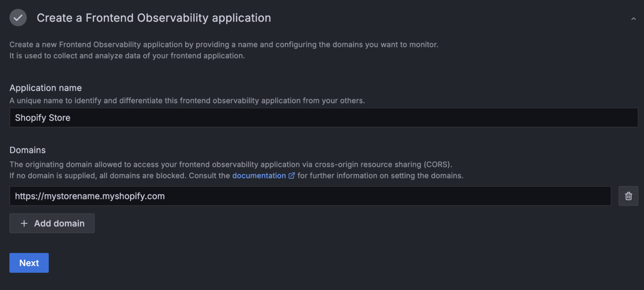The height and width of the screenshot is (290, 644).
Task: Click the external link icon beside documentation
Action: click(292, 176)
